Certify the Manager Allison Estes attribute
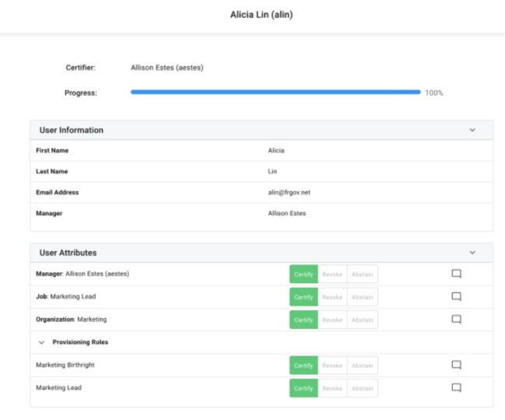This screenshot has height=420, width=505. click(x=303, y=274)
